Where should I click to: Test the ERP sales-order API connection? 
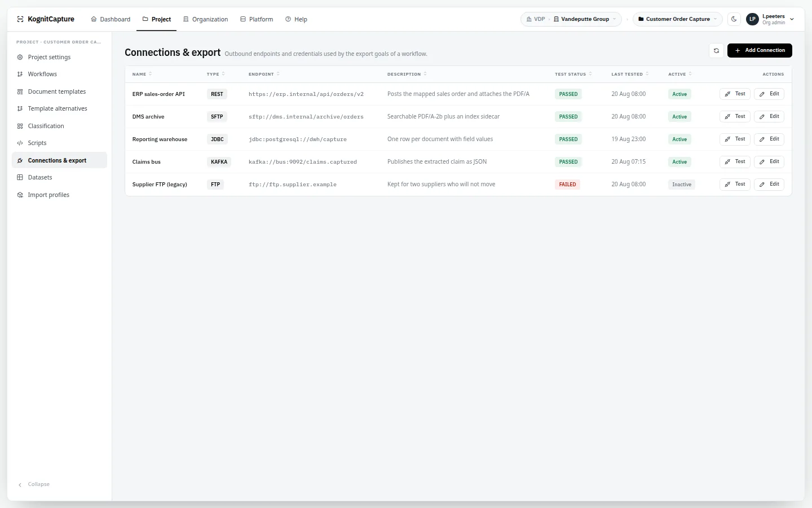tap(735, 94)
